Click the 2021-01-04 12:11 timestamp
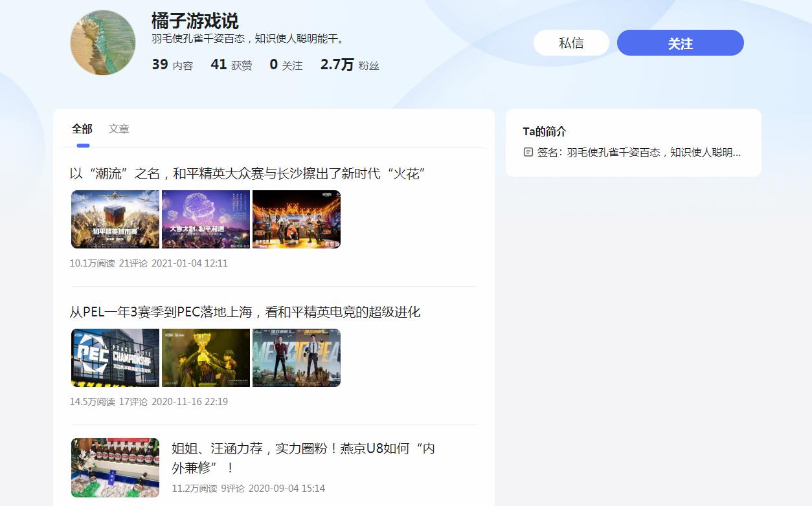This screenshot has height=506, width=812. pos(190,263)
